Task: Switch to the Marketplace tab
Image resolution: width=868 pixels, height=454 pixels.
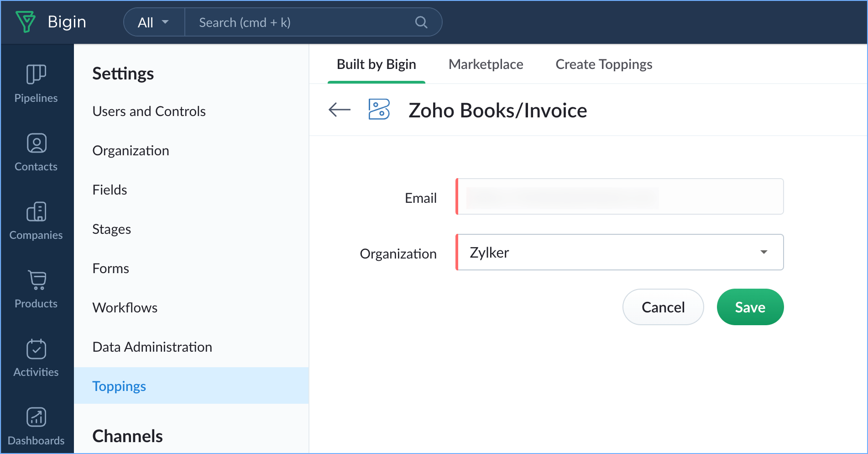Action: pos(486,64)
